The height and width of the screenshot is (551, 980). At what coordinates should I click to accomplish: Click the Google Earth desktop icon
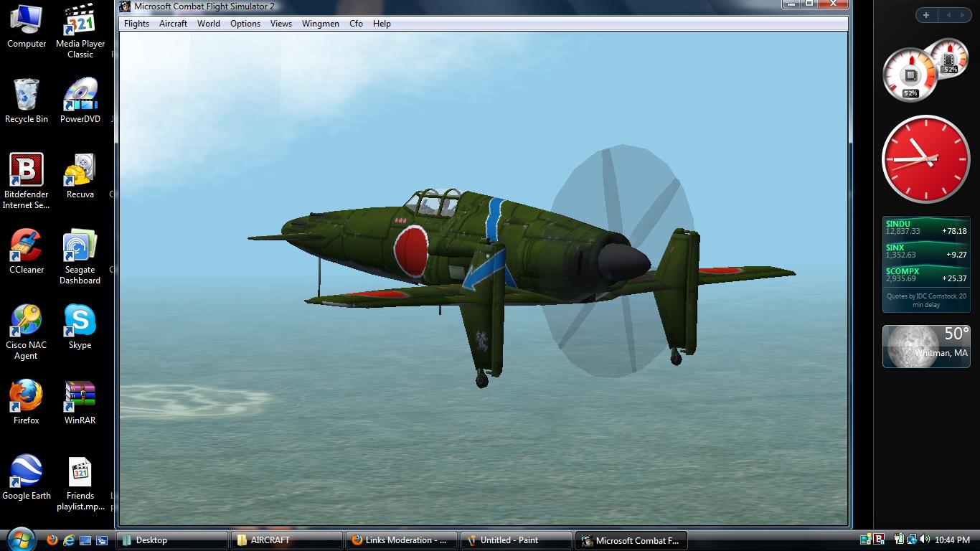coord(27,474)
